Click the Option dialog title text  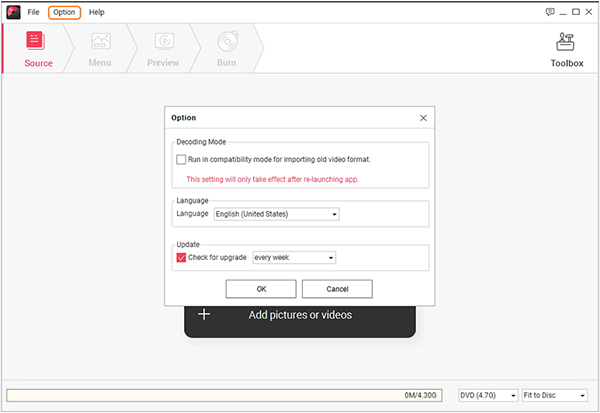(183, 118)
